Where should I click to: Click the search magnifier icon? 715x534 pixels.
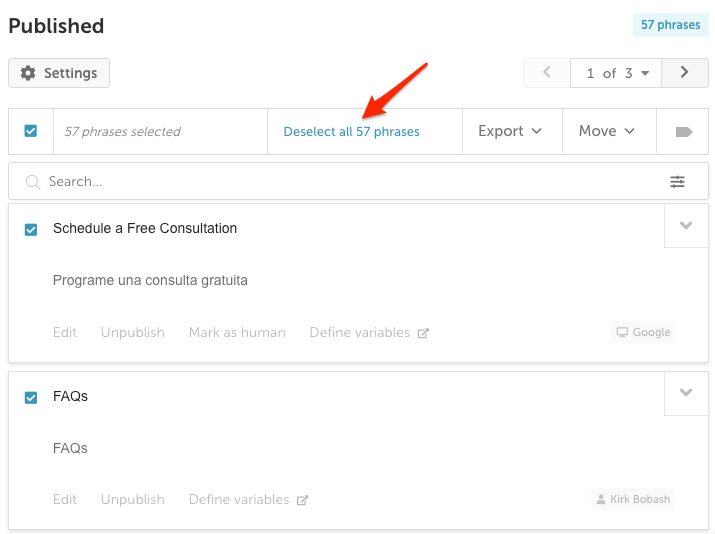[33, 182]
